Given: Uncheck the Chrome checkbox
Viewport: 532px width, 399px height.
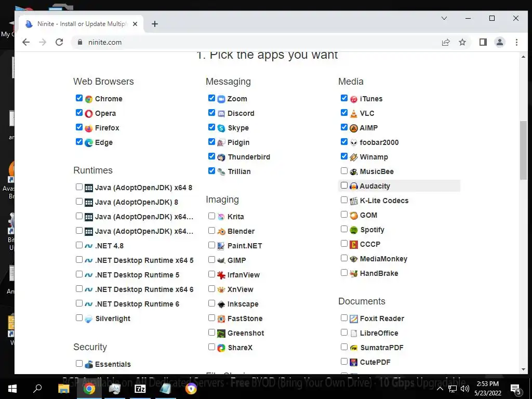Looking at the screenshot, I should tap(79, 98).
